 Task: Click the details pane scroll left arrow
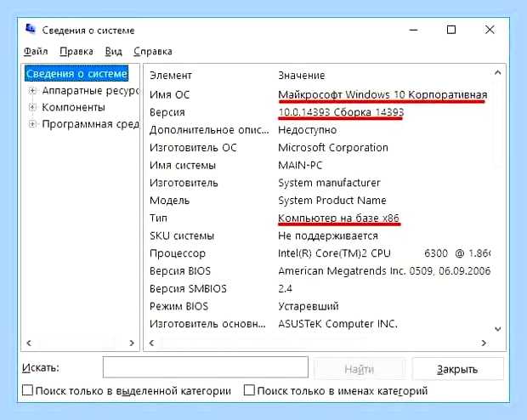coord(151,343)
